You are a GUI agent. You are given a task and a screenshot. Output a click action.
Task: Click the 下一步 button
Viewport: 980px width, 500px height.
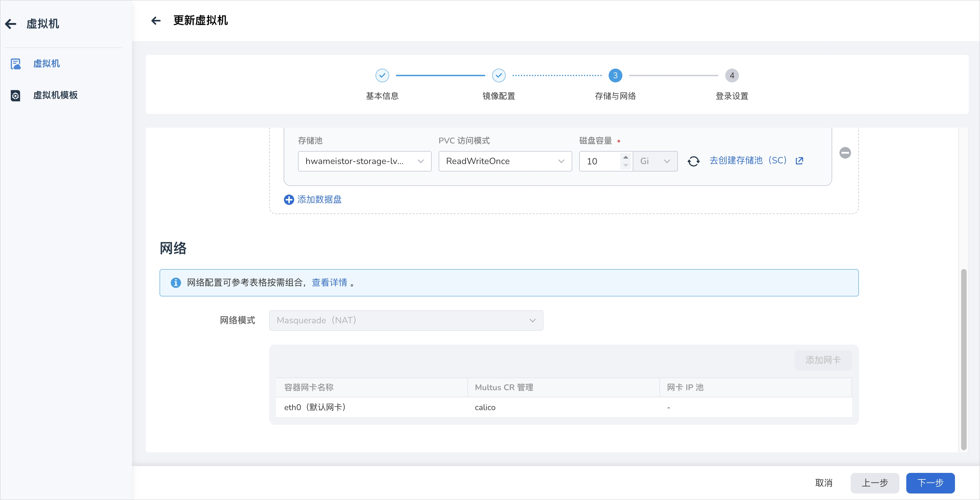coord(930,483)
